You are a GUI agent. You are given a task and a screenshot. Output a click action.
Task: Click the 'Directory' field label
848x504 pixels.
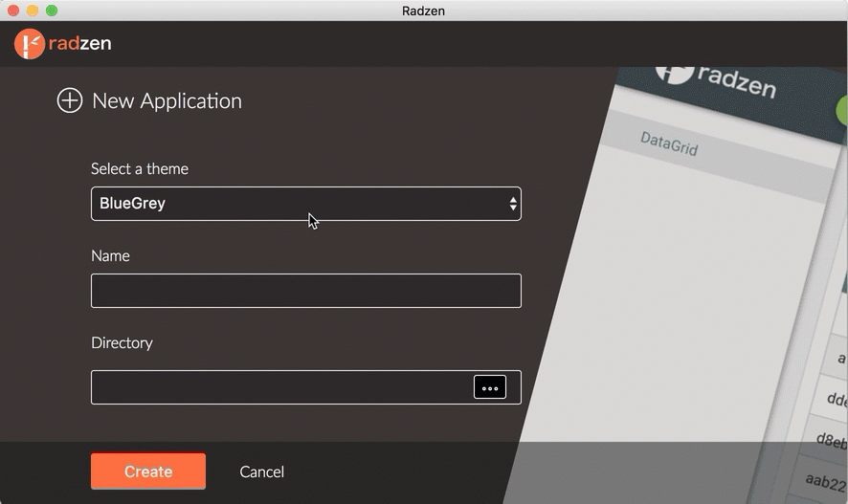tap(122, 342)
